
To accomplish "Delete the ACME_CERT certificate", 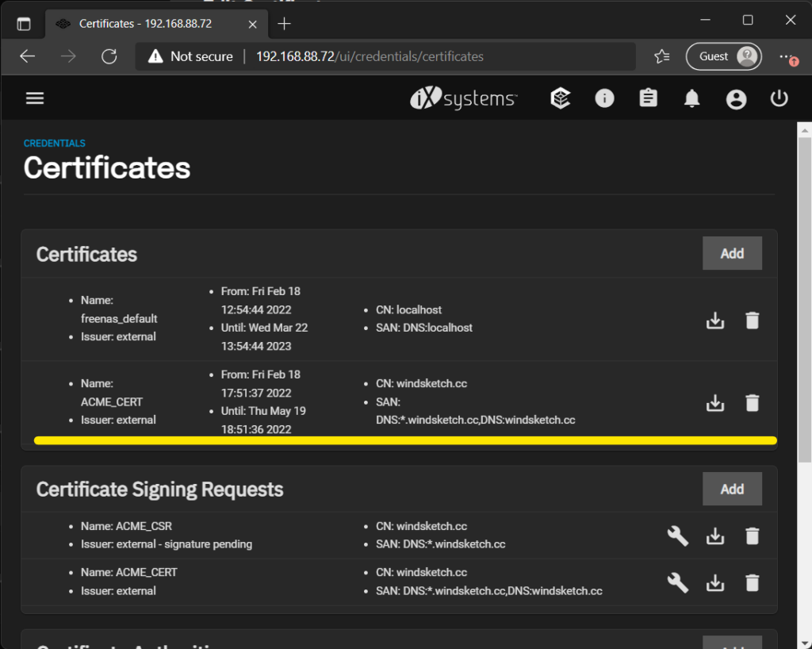I will pyautogui.click(x=752, y=403).
